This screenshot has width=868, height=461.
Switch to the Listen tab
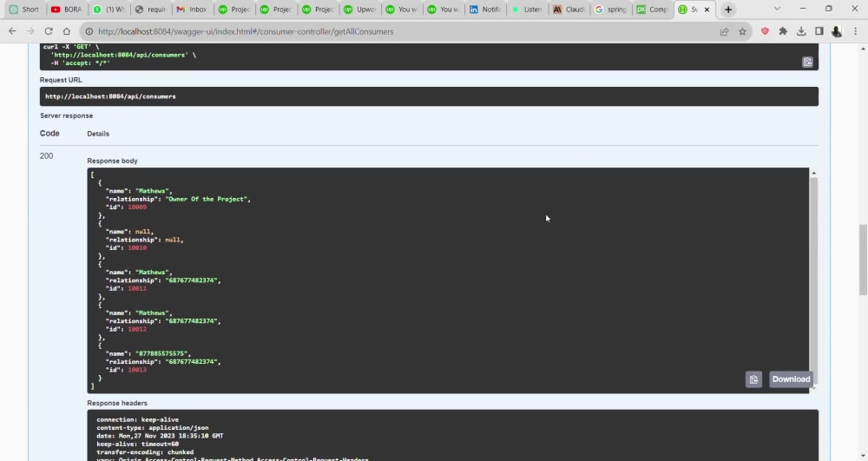coord(527,10)
